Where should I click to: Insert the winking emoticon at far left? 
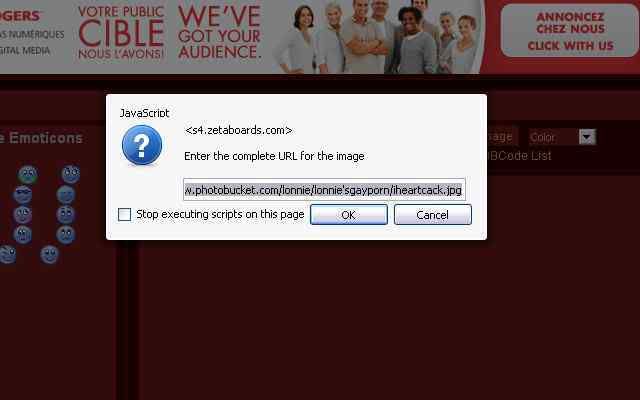click(7, 254)
